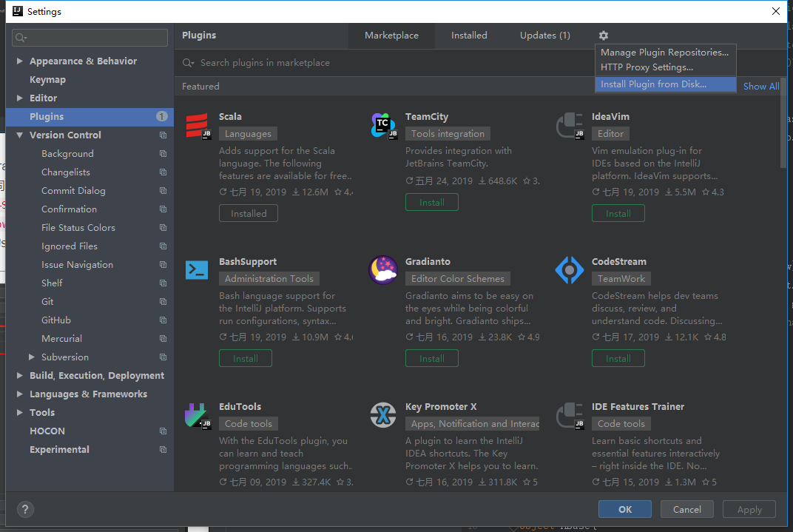Click the marketplace search field
Screen dimensions: 793x532
(370, 62)
